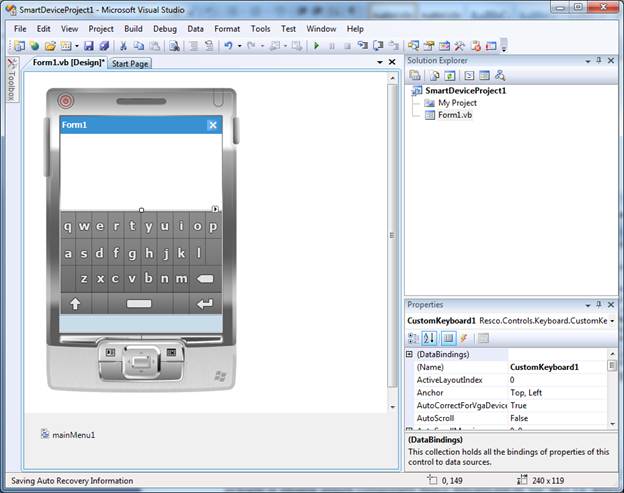Click Show All Files in Solution Explorer
The width and height of the screenshot is (624, 493).
435,76
